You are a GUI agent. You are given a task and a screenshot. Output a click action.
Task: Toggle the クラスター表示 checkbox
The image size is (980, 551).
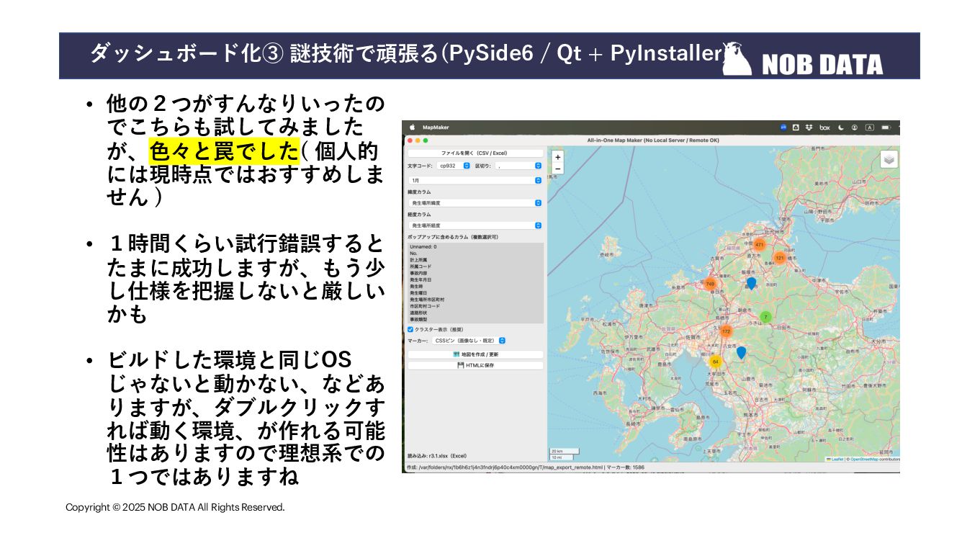click(x=410, y=329)
